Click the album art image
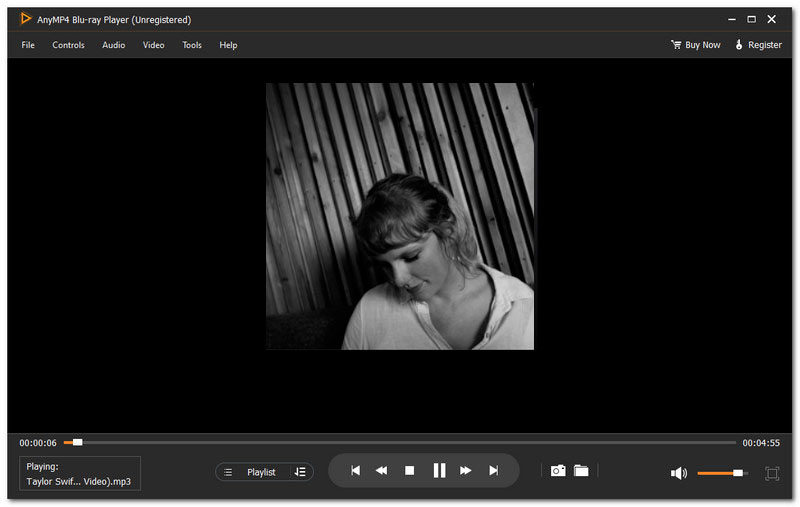 tap(400, 216)
